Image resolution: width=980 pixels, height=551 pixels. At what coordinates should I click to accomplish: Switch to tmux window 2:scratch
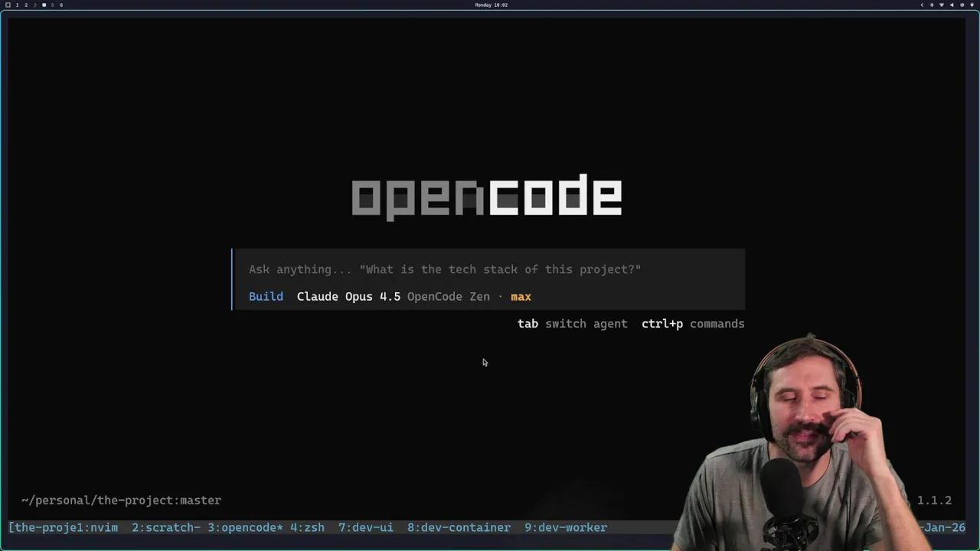point(165,527)
